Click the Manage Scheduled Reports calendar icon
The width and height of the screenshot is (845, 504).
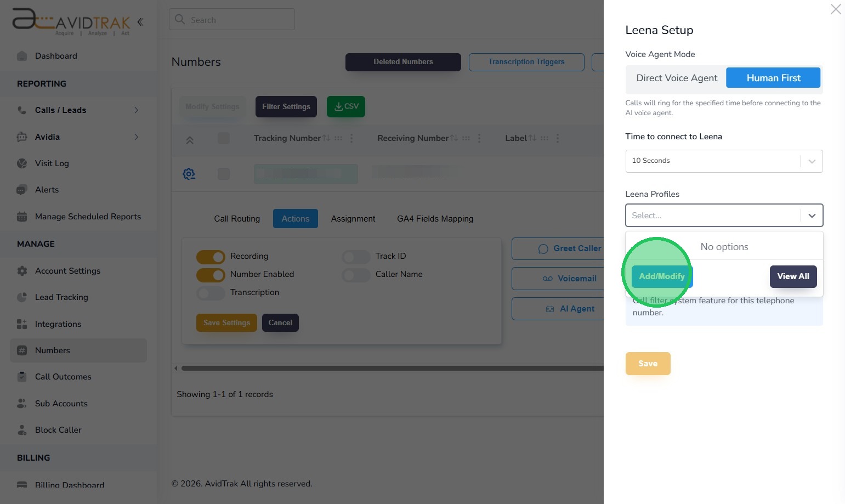[22, 217]
